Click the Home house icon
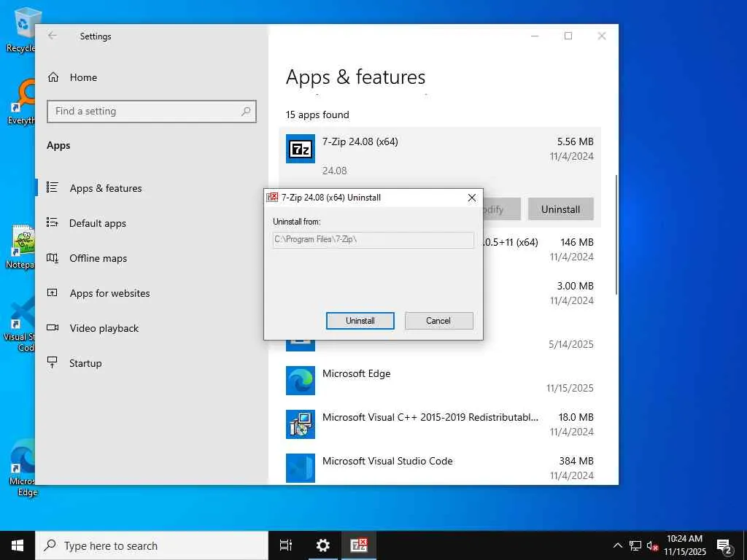Viewport: 747px width, 560px height. click(x=53, y=77)
